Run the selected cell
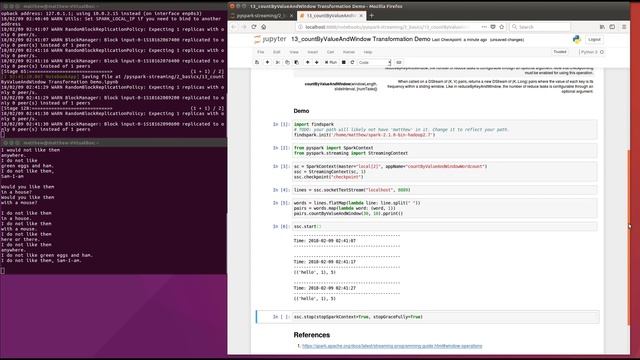 tap(331, 62)
